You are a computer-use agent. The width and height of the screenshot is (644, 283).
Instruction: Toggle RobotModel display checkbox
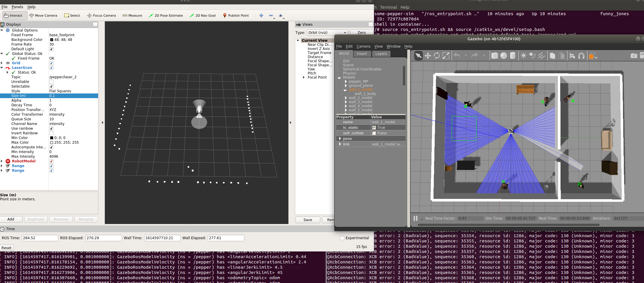coord(51,161)
